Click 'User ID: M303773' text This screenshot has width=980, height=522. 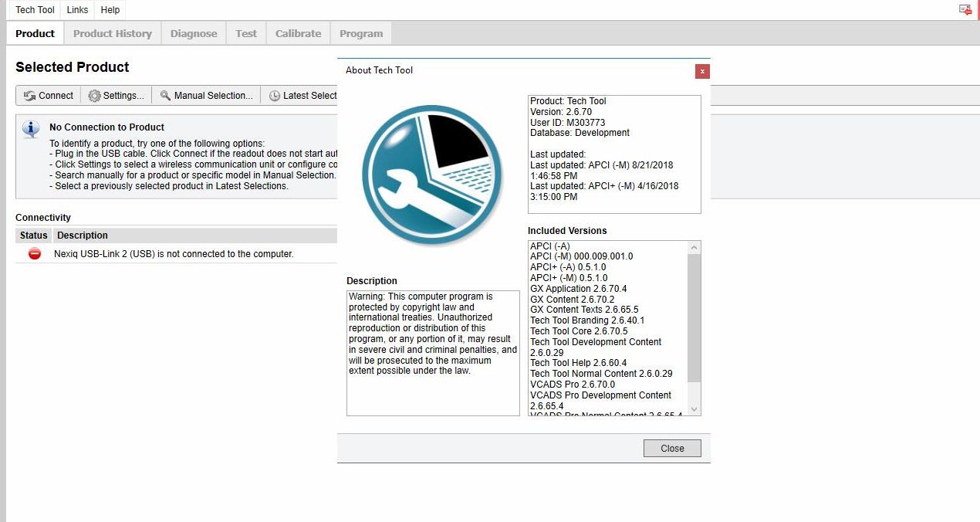tap(567, 123)
